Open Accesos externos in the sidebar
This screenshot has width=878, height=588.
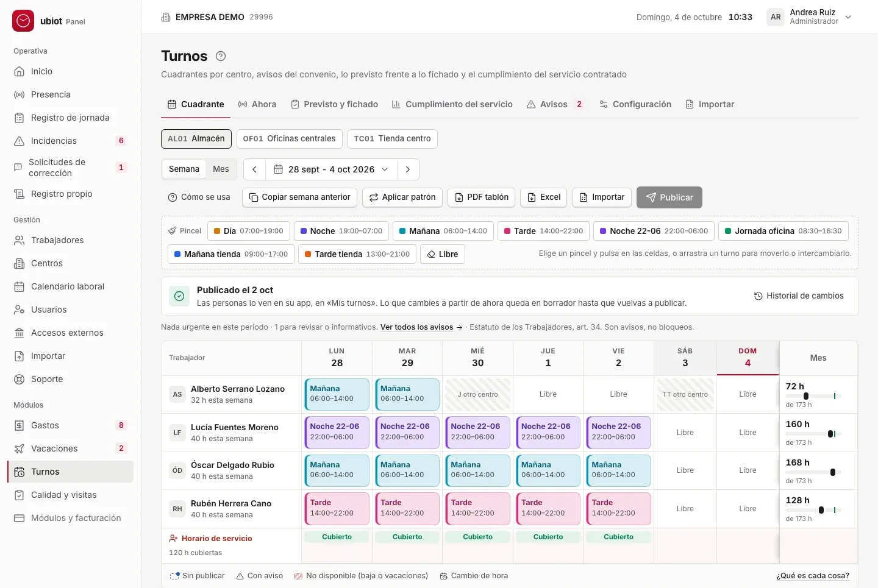click(70, 333)
